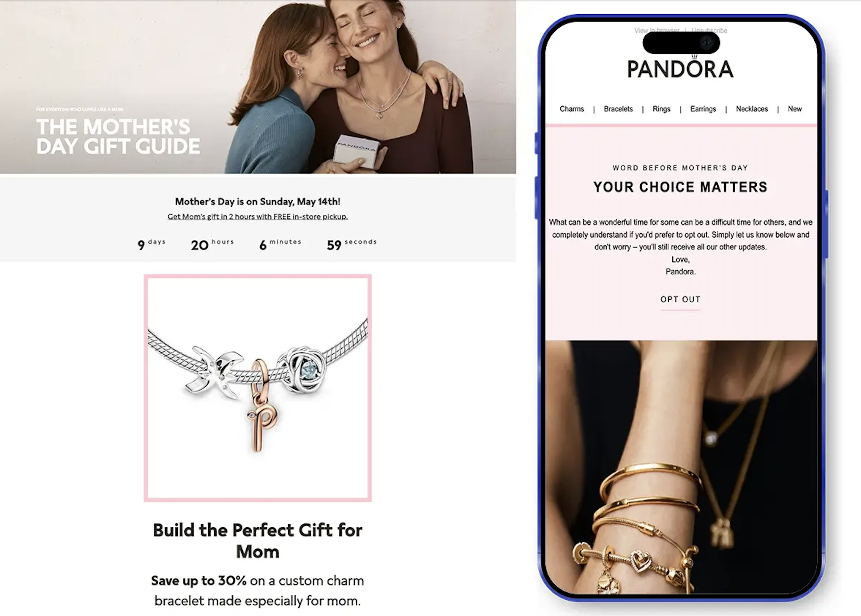The height and width of the screenshot is (616, 861).
Task: Open the Mother's Day Gift Guide banner
Action: tap(258, 87)
